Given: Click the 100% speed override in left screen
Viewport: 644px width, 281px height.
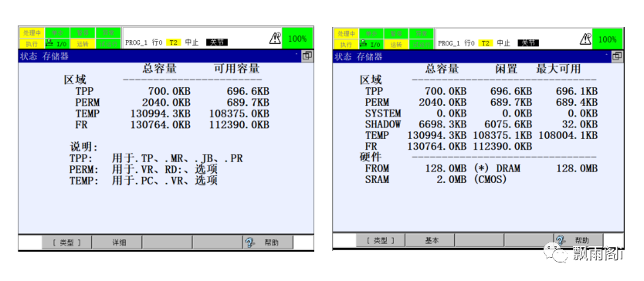Looking at the screenshot, I should pos(297,38).
